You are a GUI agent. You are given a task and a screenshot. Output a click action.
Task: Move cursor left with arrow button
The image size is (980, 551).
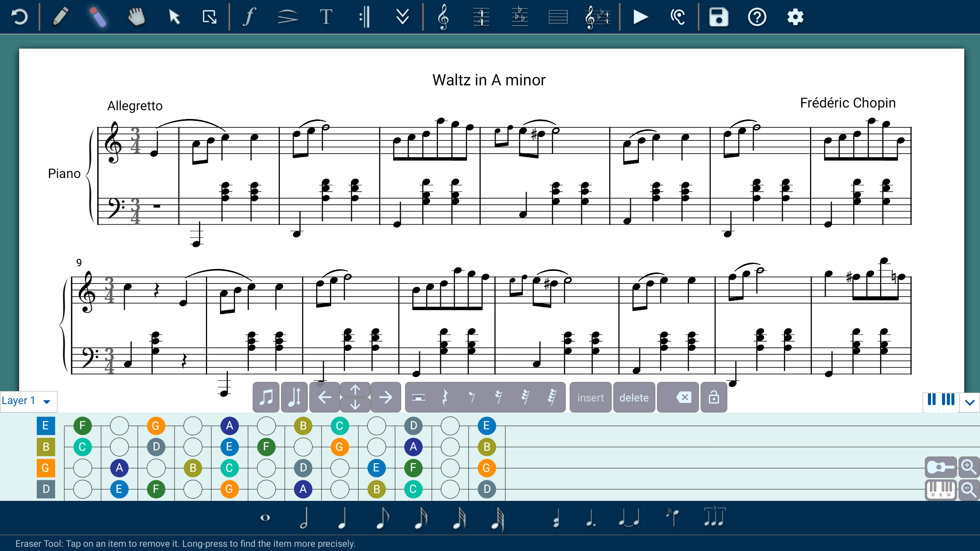click(x=324, y=397)
